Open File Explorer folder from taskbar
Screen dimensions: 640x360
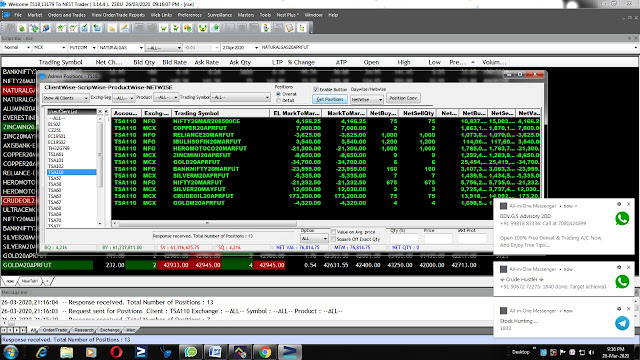coord(66,352)
